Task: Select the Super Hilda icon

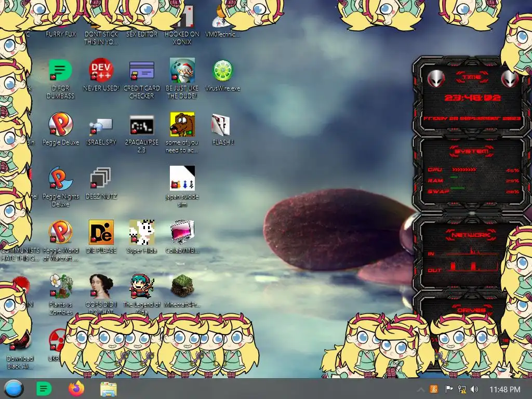Action: coord(141,232)
